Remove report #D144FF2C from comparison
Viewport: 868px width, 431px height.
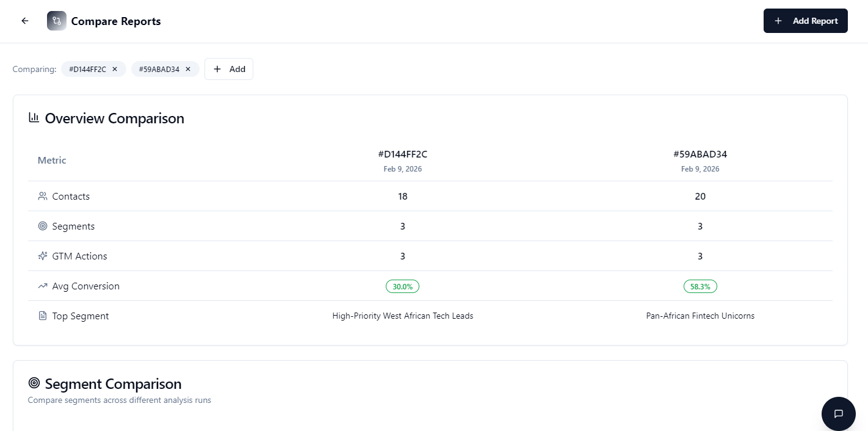pyautogui.click(x=115, y=69)
